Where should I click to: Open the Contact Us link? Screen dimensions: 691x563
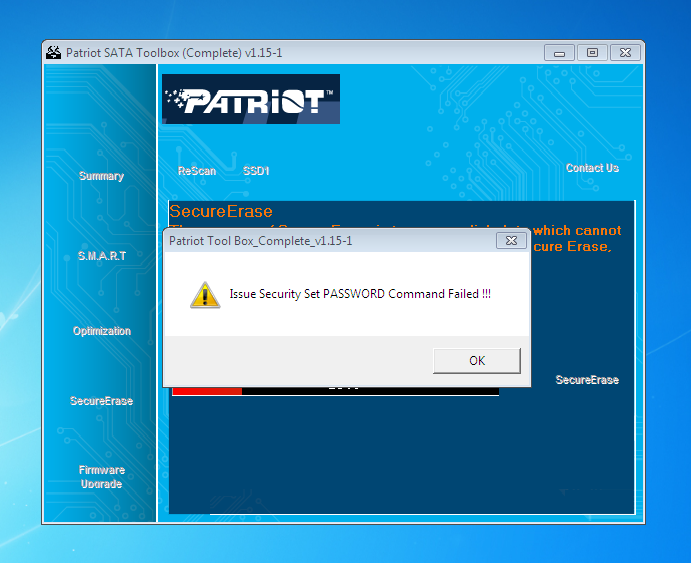592,168
